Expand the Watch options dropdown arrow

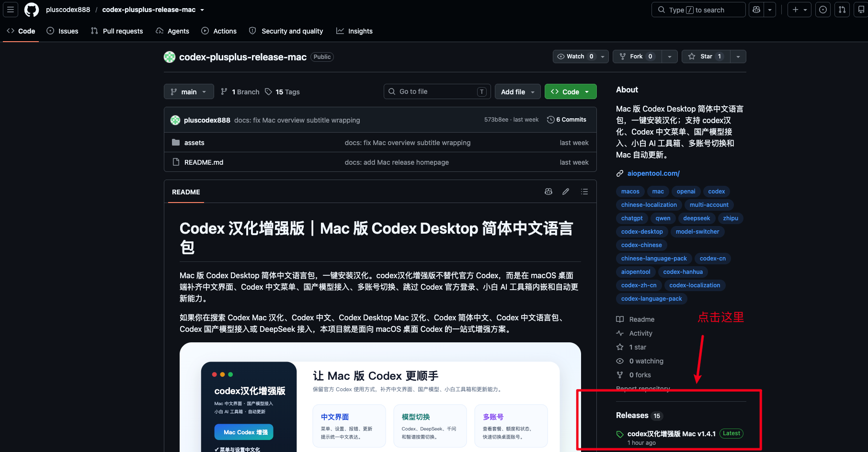point(603,56)
